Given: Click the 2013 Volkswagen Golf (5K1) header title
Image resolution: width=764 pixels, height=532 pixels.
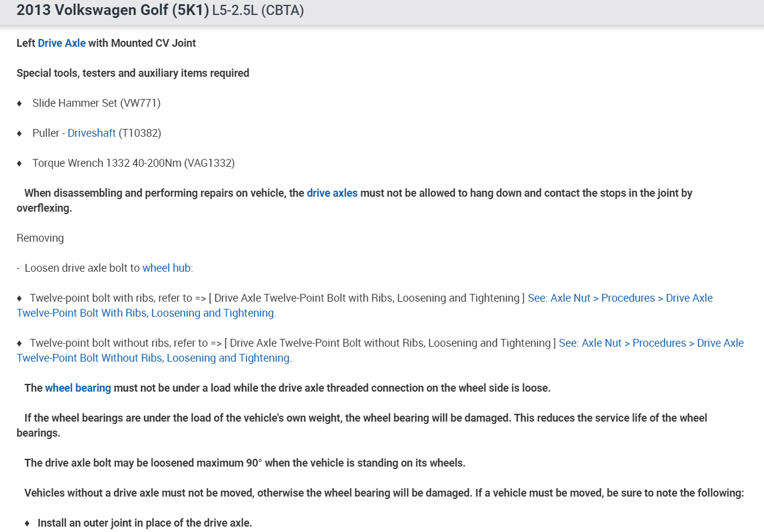Looking at the screenshot, I should pos(112,11).
